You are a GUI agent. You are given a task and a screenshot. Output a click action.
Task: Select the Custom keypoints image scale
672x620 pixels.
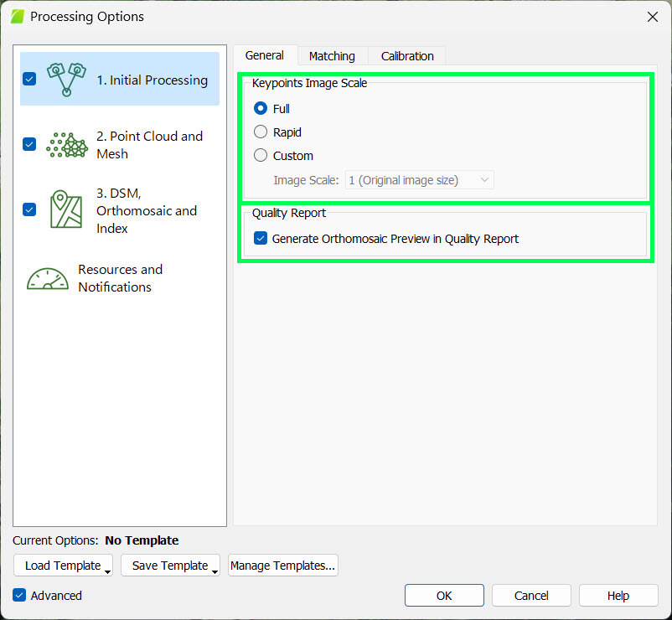coord(261,155)
